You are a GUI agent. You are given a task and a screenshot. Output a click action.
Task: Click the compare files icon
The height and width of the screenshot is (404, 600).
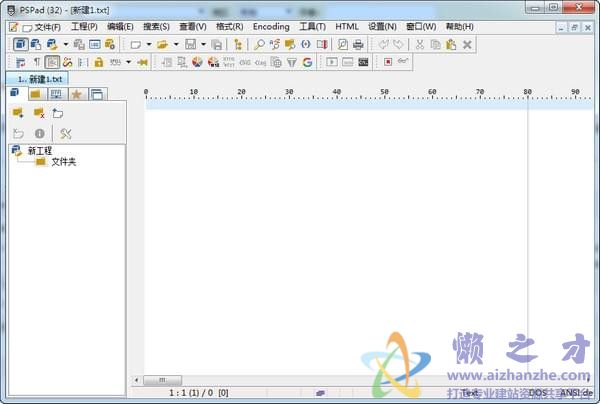pyautogui.click(x=321, y=44)
